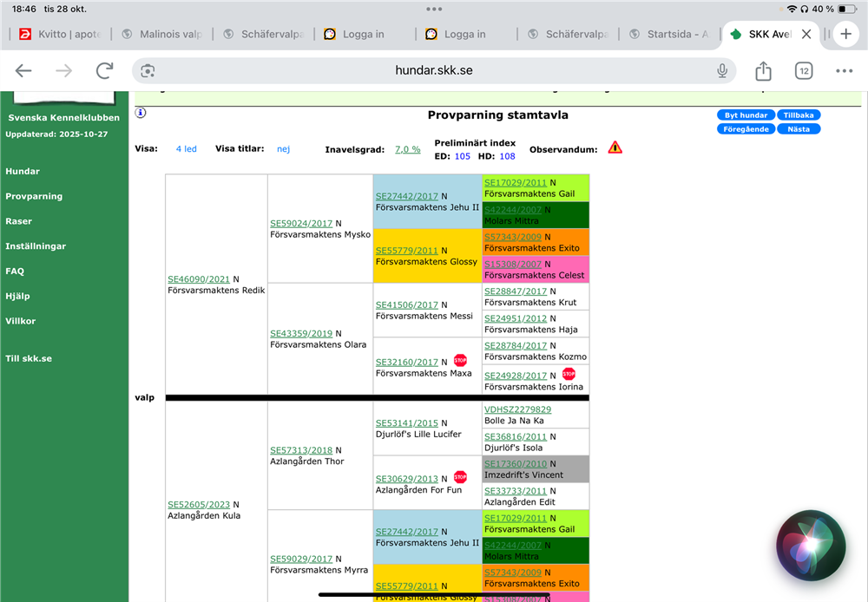Click the Inavelsgrad 7,0 % link
The image size is (868, 602).
tap(407, 149)
